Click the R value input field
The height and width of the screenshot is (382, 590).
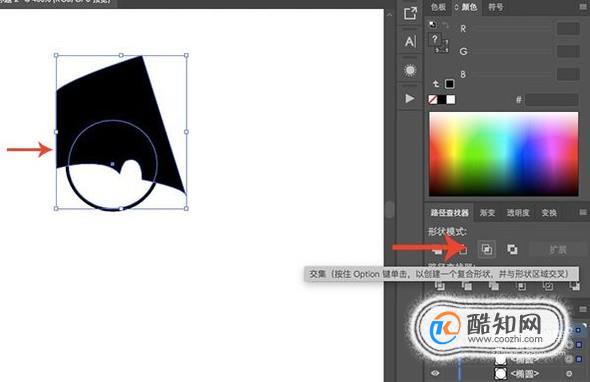pyautogui.click(x=568, y=29)
